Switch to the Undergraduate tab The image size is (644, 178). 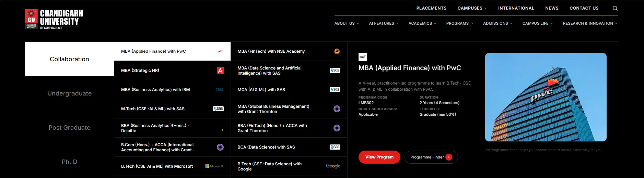click(69, 93)
